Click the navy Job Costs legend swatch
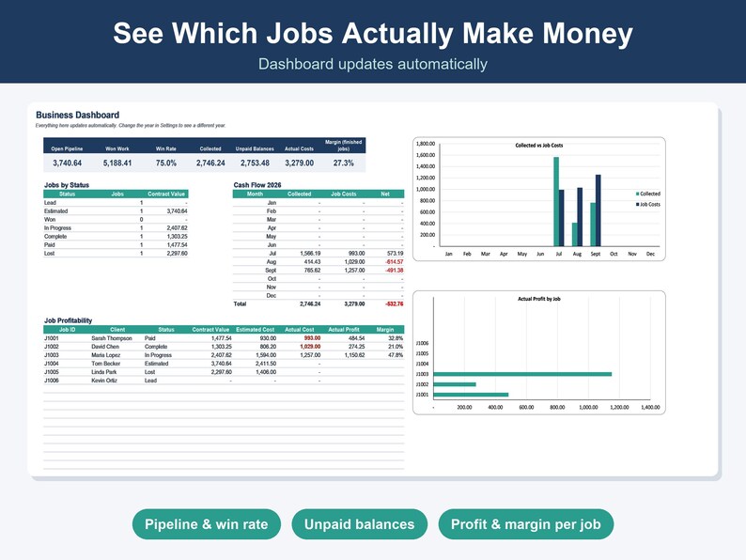746x560 pixels. click(x=638, y=204)
